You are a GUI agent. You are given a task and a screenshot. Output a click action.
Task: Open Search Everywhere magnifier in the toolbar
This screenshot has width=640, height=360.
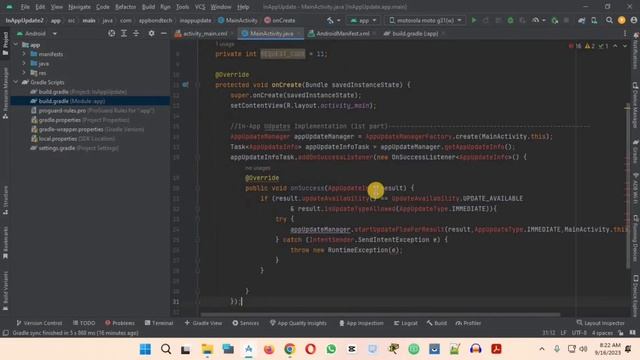609,20
